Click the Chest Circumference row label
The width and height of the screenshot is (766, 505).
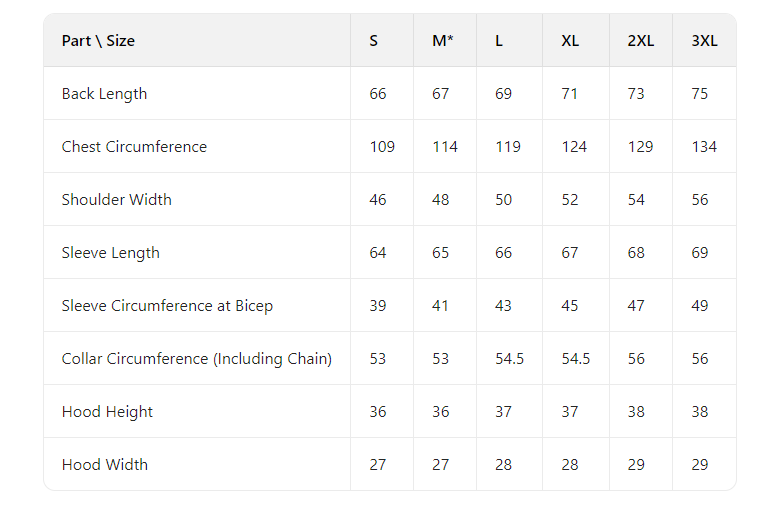134,147
